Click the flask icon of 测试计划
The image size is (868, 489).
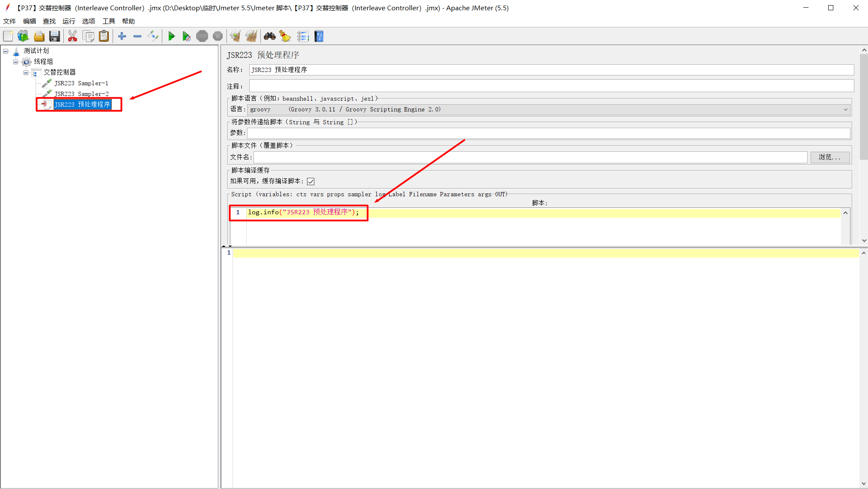[x=16, y=51]
